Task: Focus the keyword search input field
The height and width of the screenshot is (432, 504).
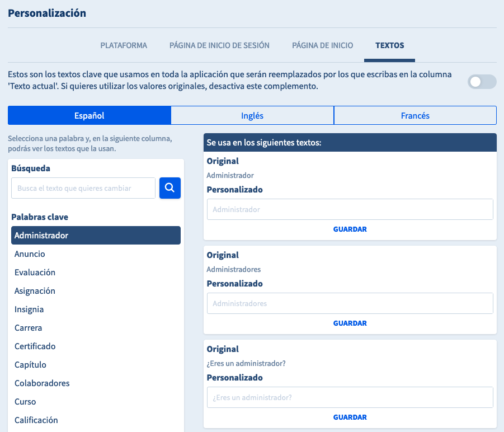Action: [x=83, y=189]
